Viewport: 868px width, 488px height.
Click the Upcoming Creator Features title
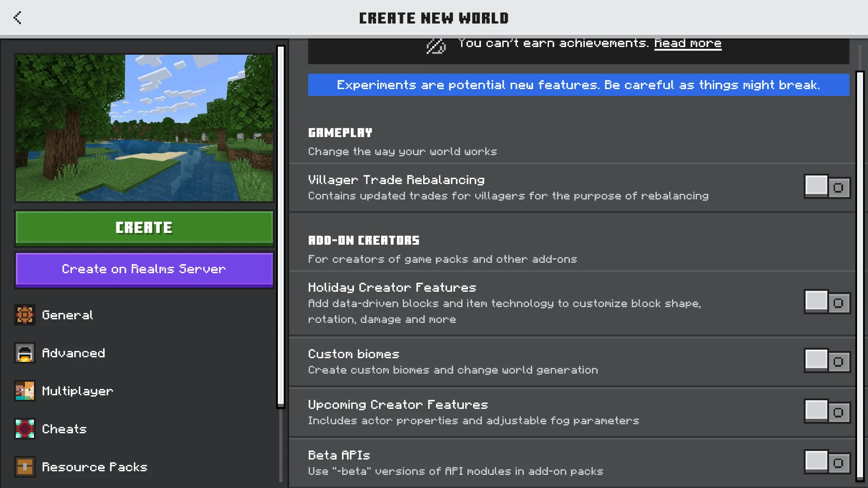398,404
